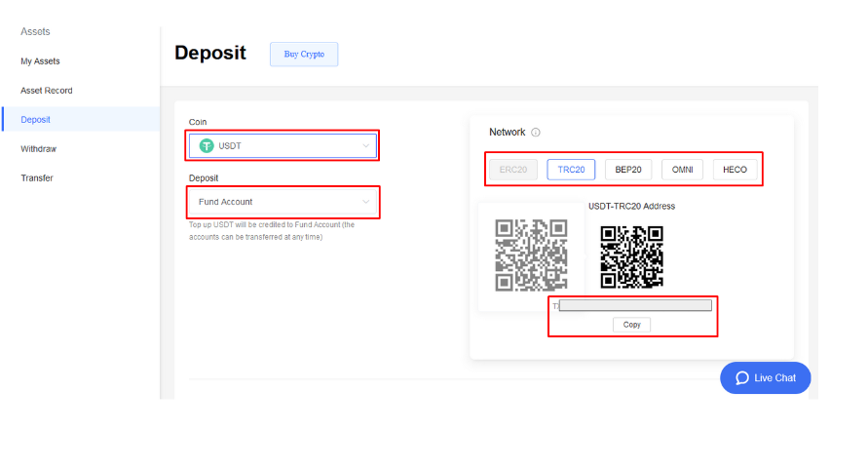Open the Live Chat bubble
This screenshot has width=868, height=469.
point(765,378)
